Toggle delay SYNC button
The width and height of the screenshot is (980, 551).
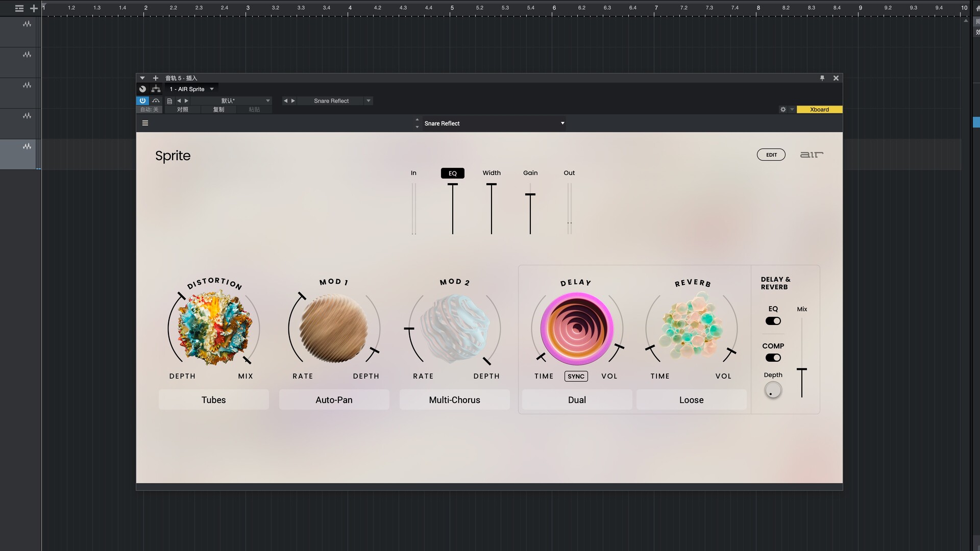576,377
